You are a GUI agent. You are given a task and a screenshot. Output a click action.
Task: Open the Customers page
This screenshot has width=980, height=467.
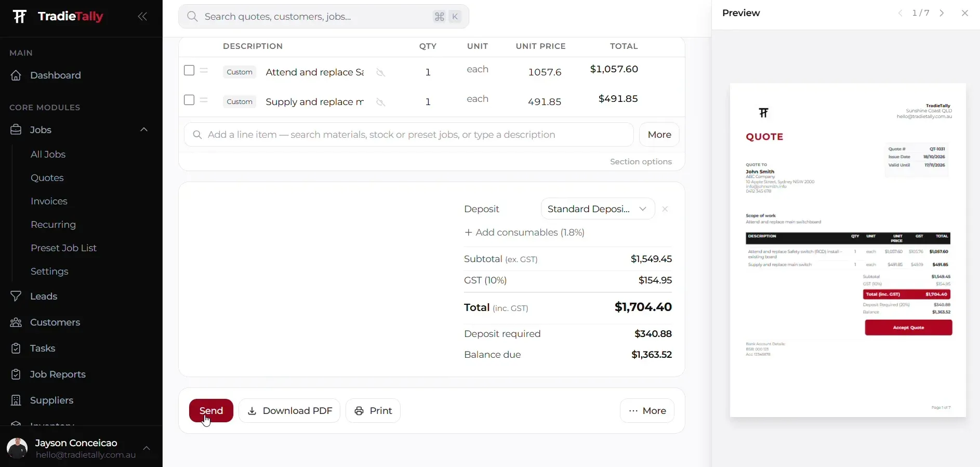(x=55, y=322)
